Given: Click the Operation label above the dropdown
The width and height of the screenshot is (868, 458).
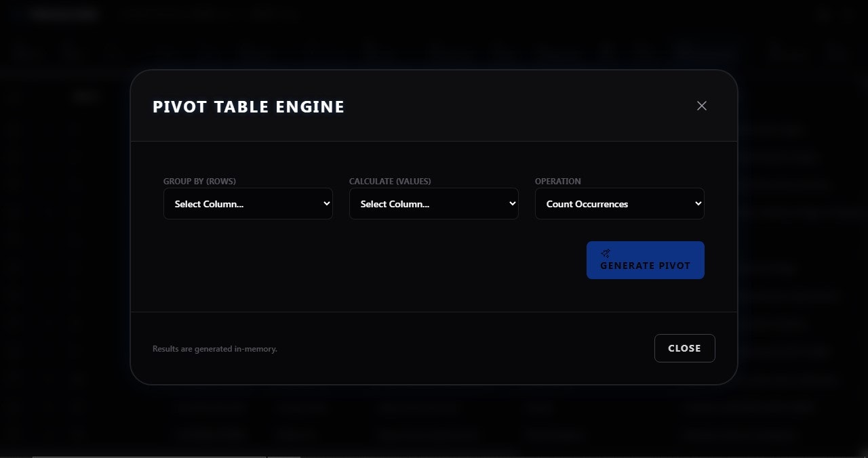Looking at the screenshot, I should (557, 181).
